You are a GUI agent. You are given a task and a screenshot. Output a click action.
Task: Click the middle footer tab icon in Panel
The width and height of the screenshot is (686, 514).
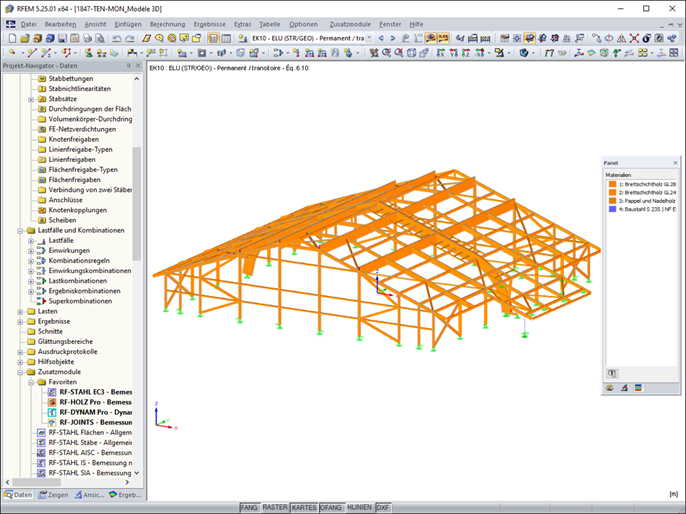point(624,388)
